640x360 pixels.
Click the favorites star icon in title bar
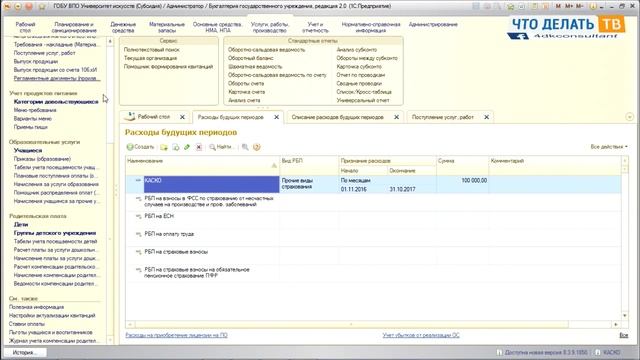tap(41, 7)
